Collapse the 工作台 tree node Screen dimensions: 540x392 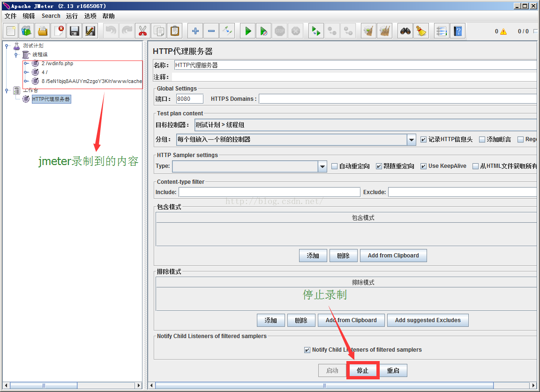[x=7, y=90]
